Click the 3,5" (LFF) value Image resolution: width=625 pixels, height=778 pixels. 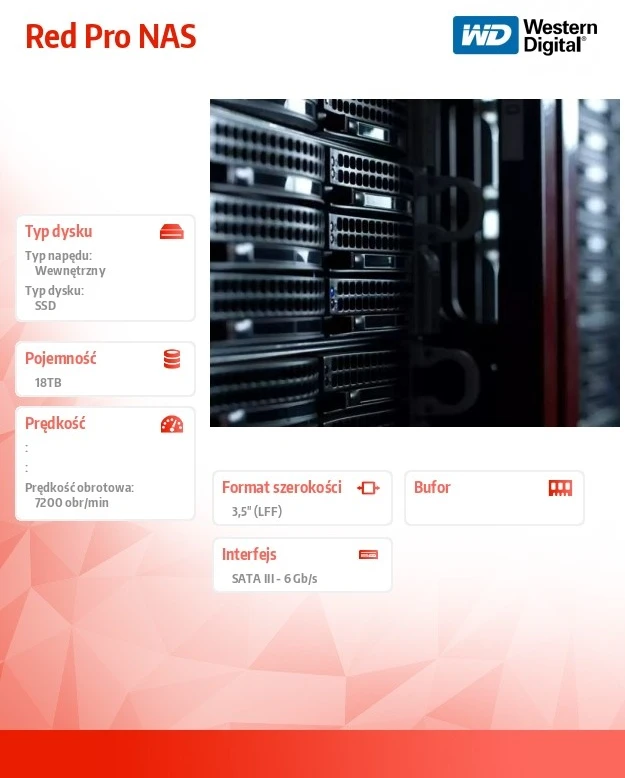point(257,511)
